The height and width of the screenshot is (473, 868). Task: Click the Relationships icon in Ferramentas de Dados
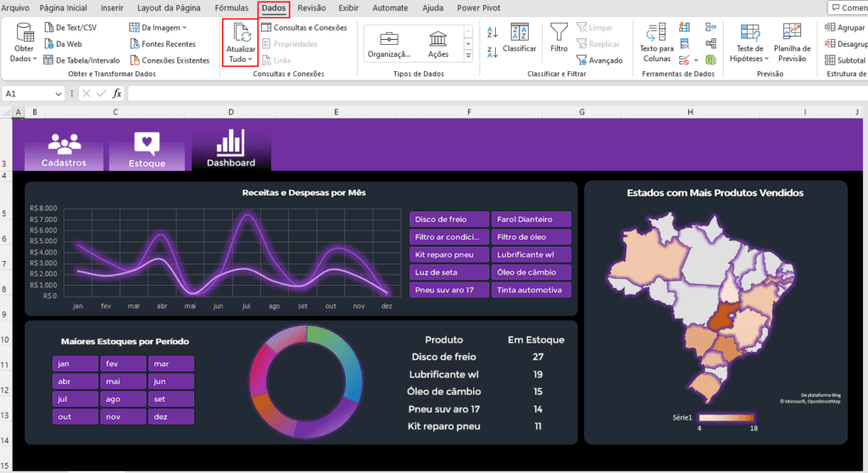[711, 43]
